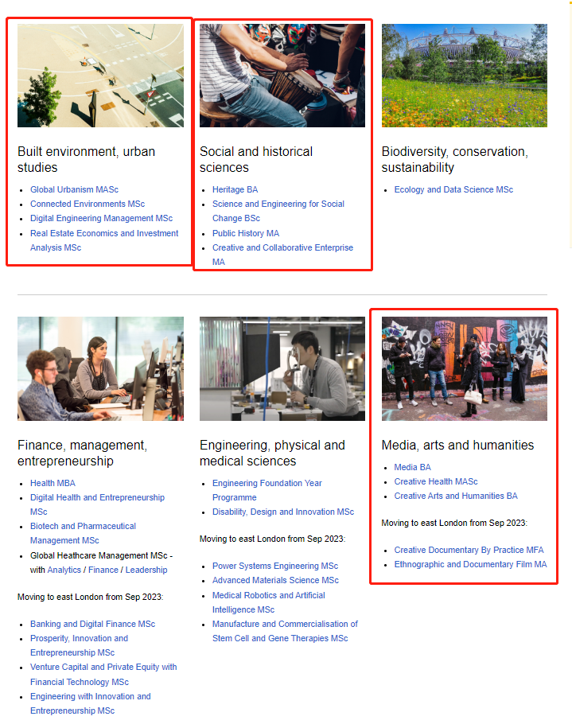
Task: Click the engineering workshop photo
Action: [282, 368]
